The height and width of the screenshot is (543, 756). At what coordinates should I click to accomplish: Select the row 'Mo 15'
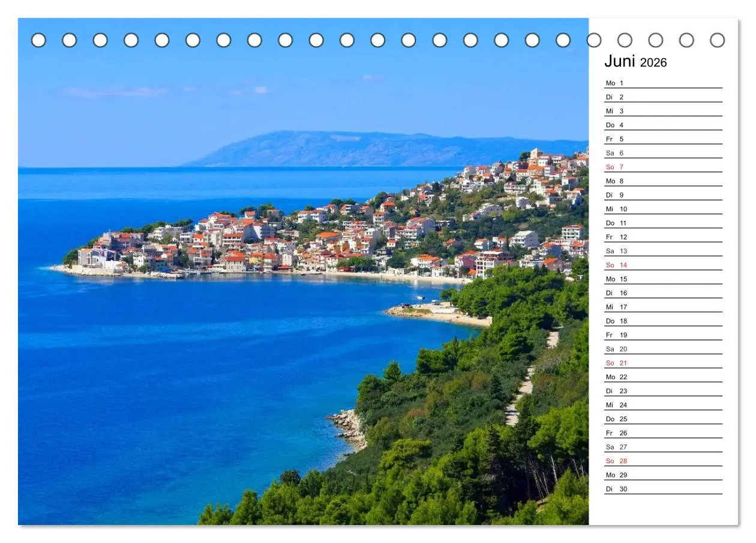[x=663, y=279]
